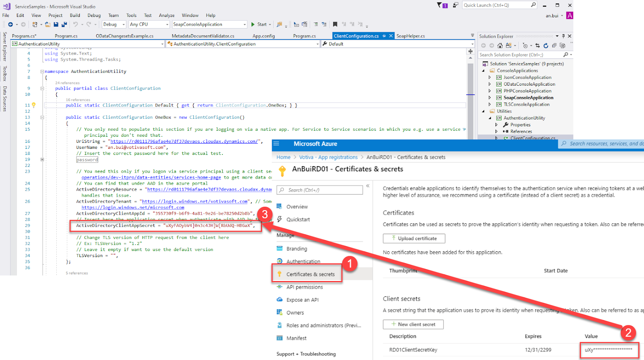Click the Open File folder icon
This screenshot has width=644, height=360.
point(47,25)
